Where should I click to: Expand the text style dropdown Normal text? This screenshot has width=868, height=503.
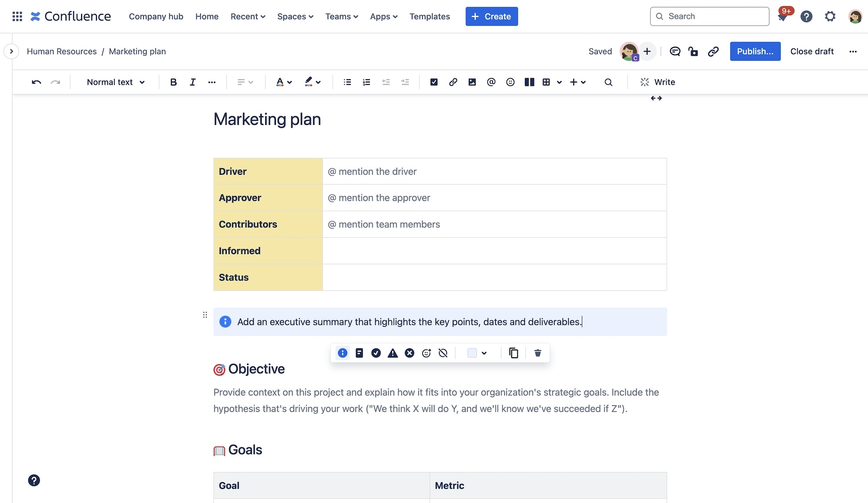click(x=114, y=82)
